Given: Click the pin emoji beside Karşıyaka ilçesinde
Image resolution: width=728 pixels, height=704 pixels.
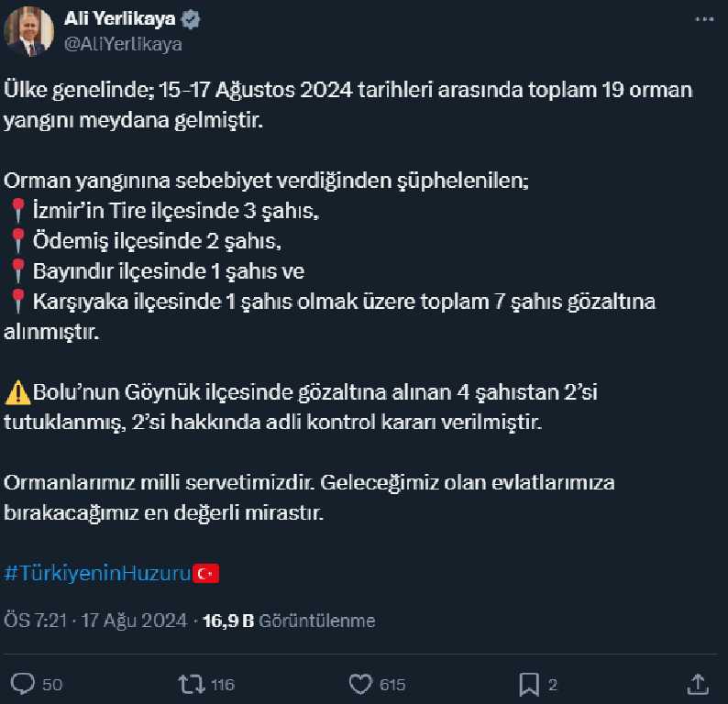Looking at the screenshot, I should pos(18,302).
